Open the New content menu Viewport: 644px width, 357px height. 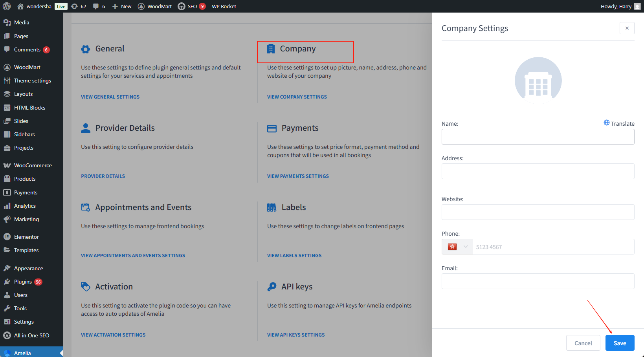pyautogui.click(x=122, y=6)
